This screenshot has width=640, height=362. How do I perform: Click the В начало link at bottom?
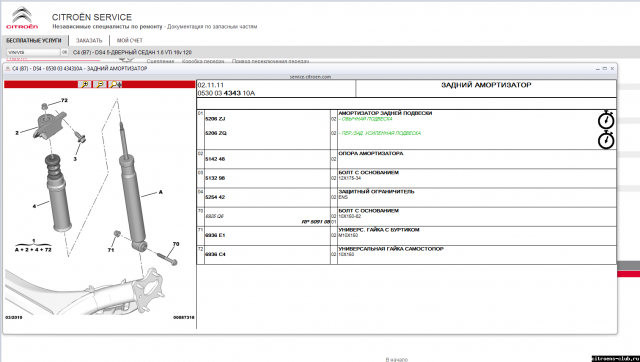[x=396, y=359]
